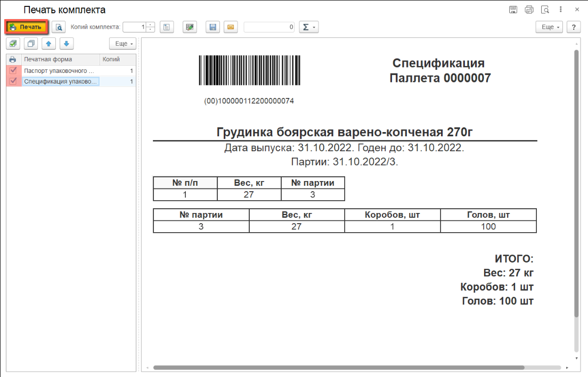Toggle checkbox for Паспорт упаковочного row

[13, 70]
